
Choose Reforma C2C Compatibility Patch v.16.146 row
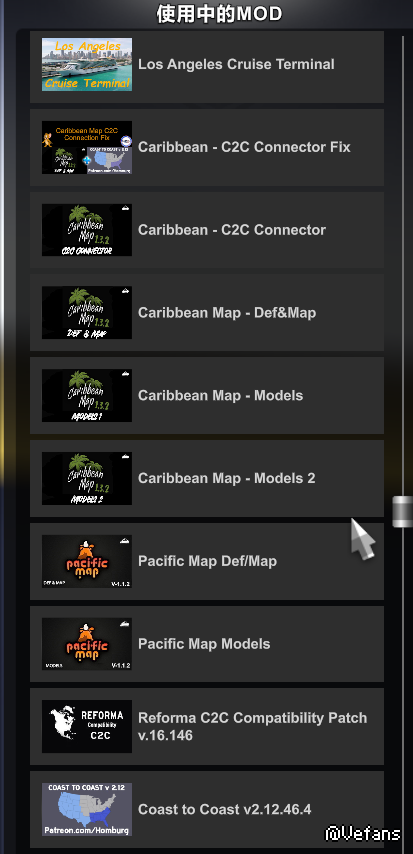[207, 727]
